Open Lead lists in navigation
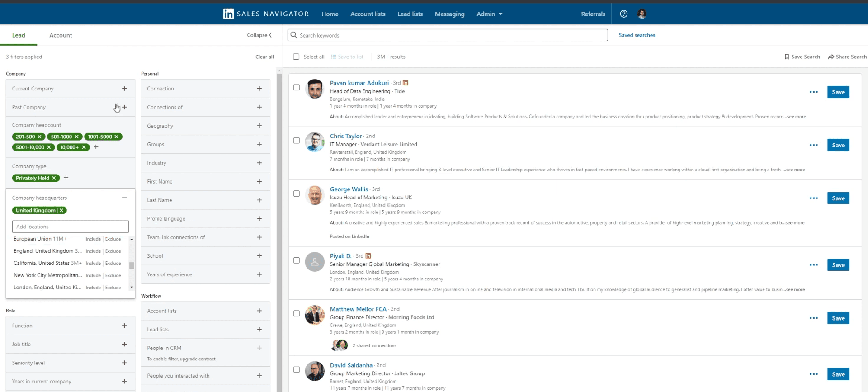The image size is (868, 392). [x=410, y=14]
